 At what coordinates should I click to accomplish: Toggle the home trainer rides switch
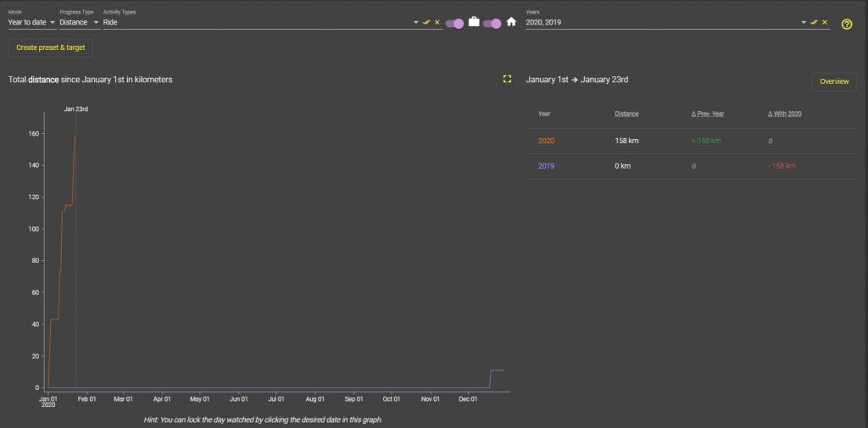[492, 23]
